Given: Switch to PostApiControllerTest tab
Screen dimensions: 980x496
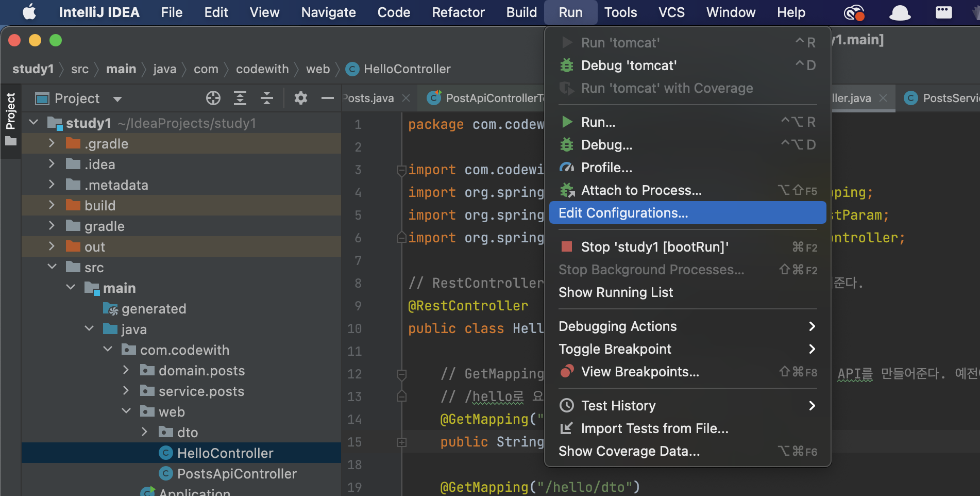Looking at the screenshot, I should coord(484,98).
